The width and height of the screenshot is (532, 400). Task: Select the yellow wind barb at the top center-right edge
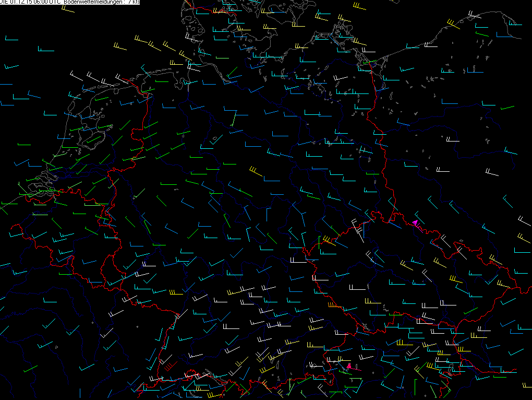click(359, 7)
